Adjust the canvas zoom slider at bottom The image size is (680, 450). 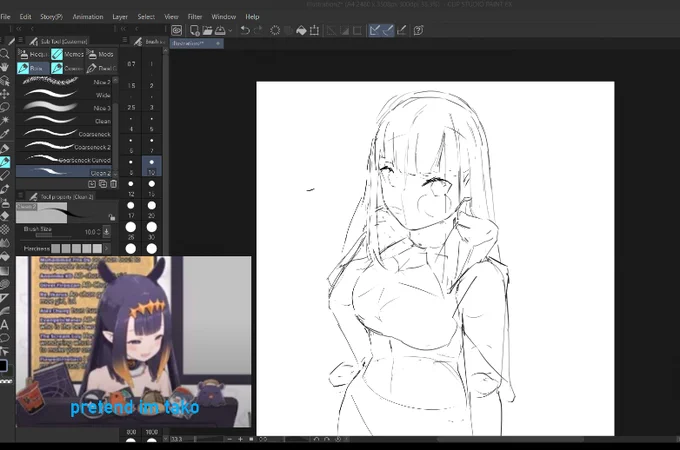point(208,439)
